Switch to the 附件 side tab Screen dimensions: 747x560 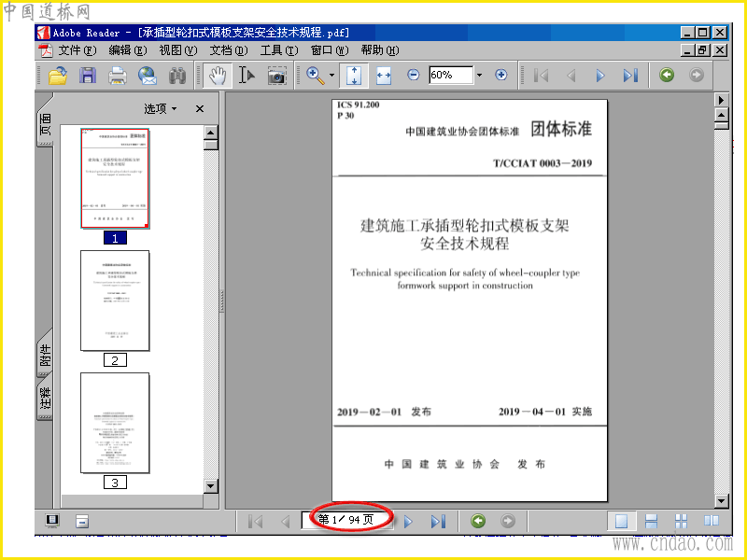click(x=45, y=355)
